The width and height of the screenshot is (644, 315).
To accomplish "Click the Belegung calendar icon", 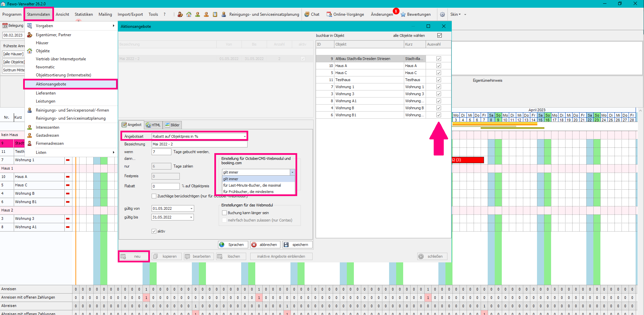I will (5, 26).
